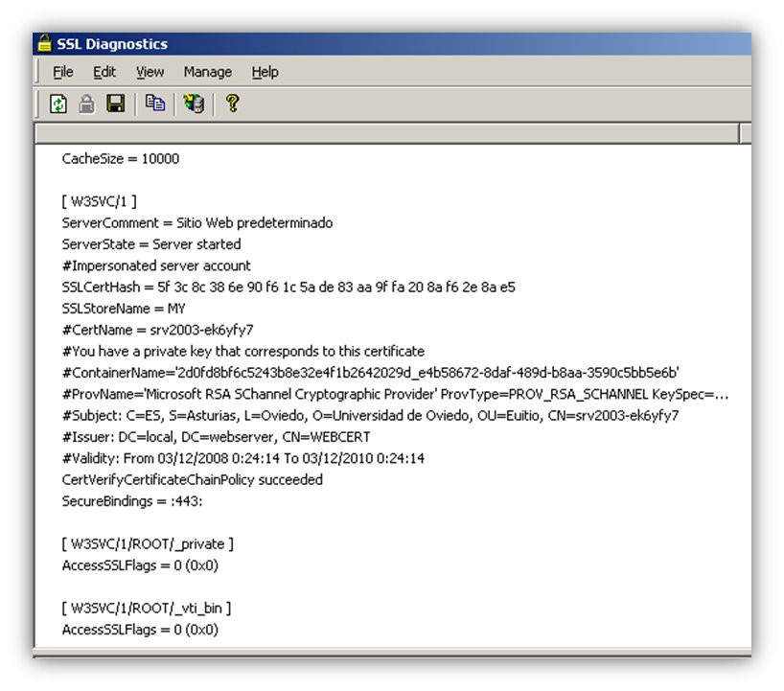Click the Copy toolbar icon
This screenshot has height=691, width=784.
coord(155,103)
